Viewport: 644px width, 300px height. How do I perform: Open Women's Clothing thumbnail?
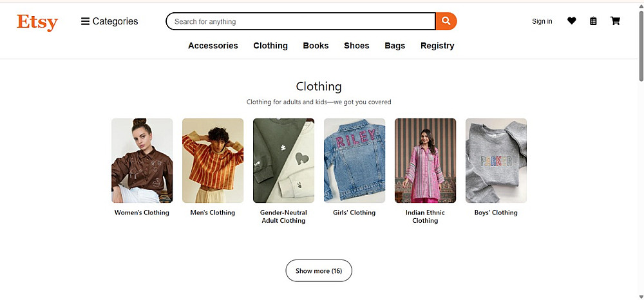coord(142,160)
